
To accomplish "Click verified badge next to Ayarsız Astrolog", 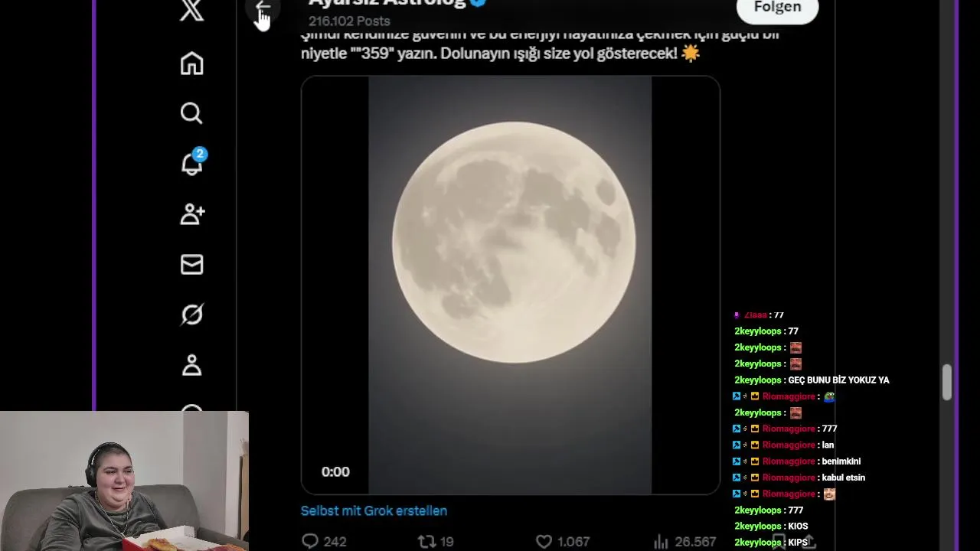I will pos(479,3).
